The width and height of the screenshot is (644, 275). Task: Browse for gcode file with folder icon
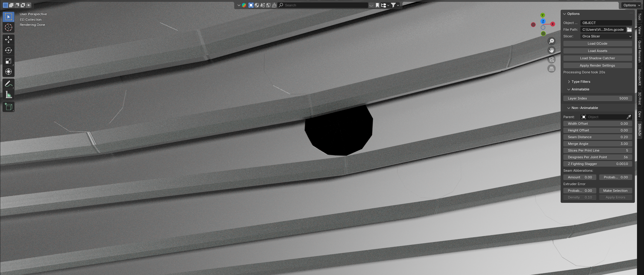629,30
